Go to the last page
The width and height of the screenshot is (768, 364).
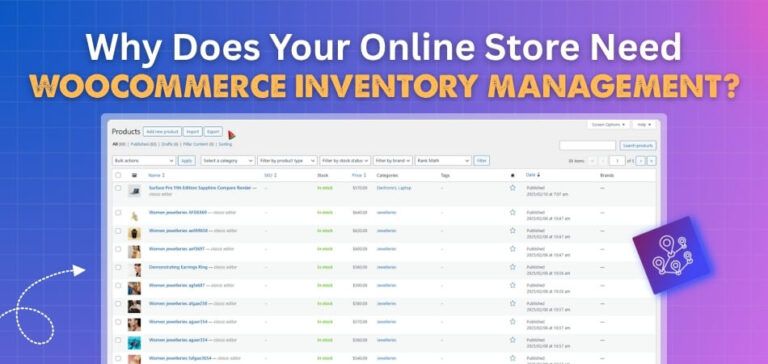tap(651, 161)
